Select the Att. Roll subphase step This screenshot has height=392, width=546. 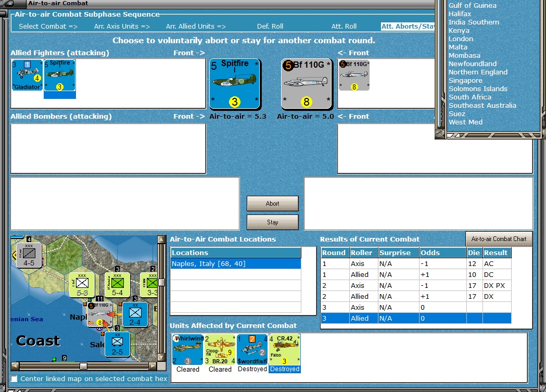(344, 27)
